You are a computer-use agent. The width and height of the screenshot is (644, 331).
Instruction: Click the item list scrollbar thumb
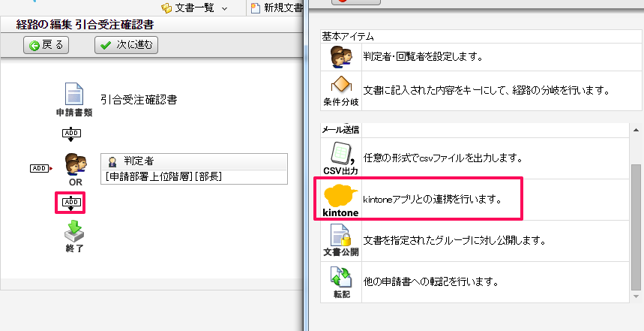(636, 227)
